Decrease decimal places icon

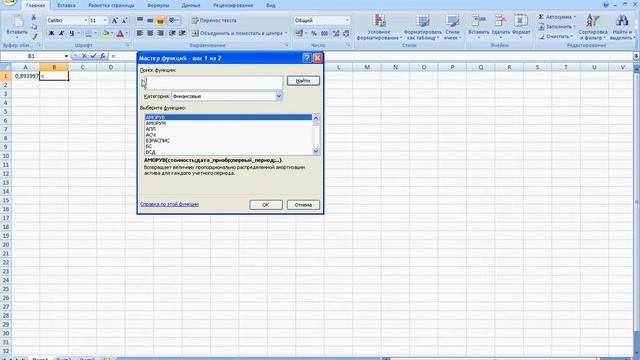coord(346,33)
